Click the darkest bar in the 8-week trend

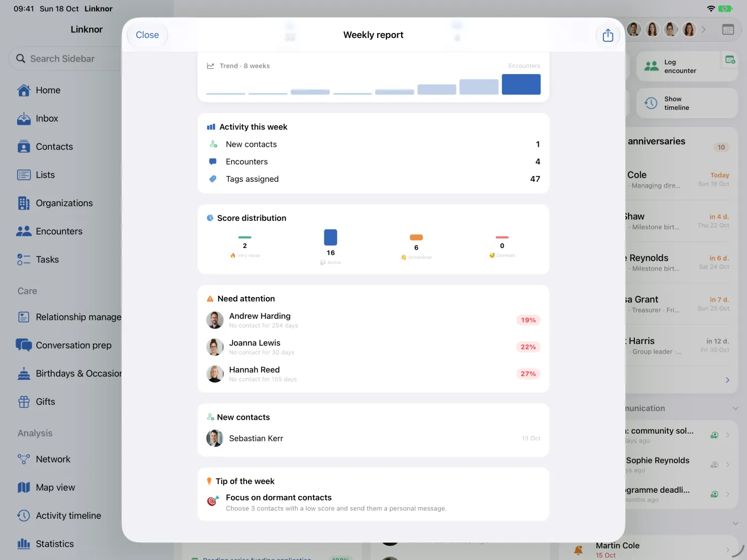tap(521, 84)
